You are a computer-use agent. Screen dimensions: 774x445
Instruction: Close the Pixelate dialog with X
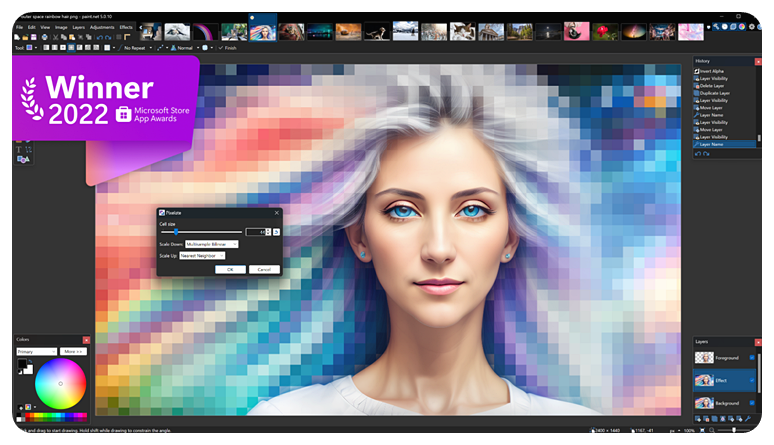tap(276, 213)
